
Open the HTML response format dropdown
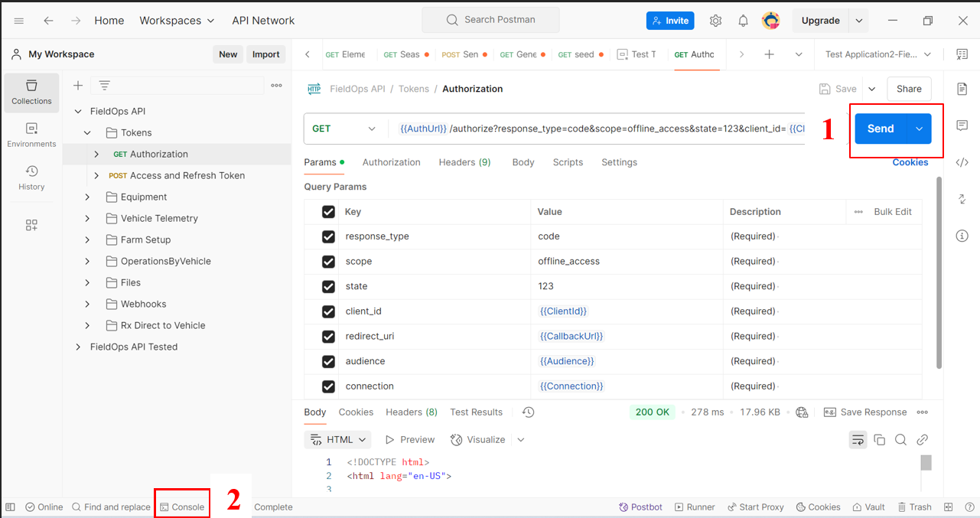(337, 440)
